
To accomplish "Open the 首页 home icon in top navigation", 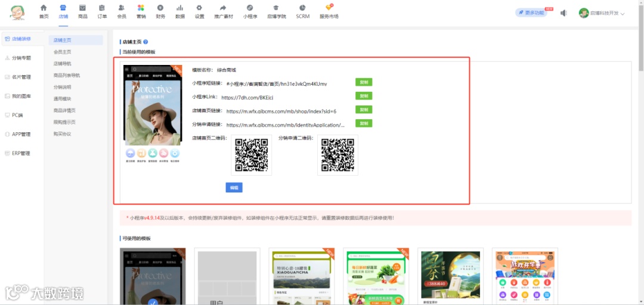I will pyautogui.click(x=44, y=8).
